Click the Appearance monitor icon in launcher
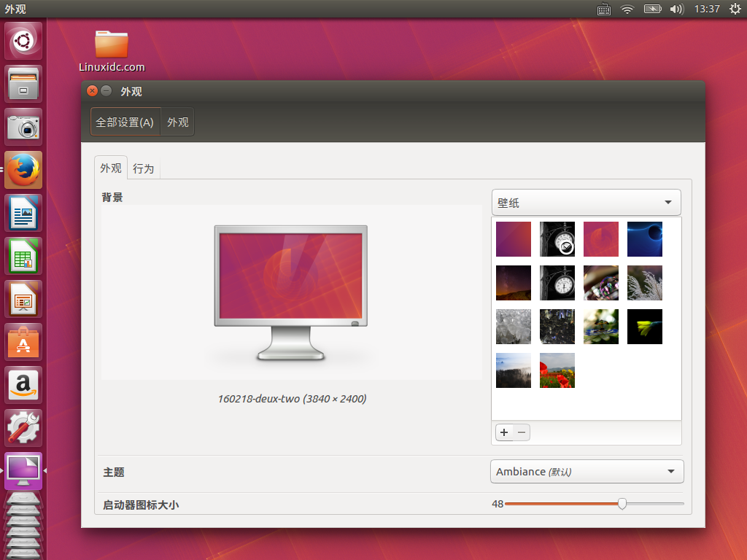The height and width of the screenshot is (560, 747). (x=23, y=471)
